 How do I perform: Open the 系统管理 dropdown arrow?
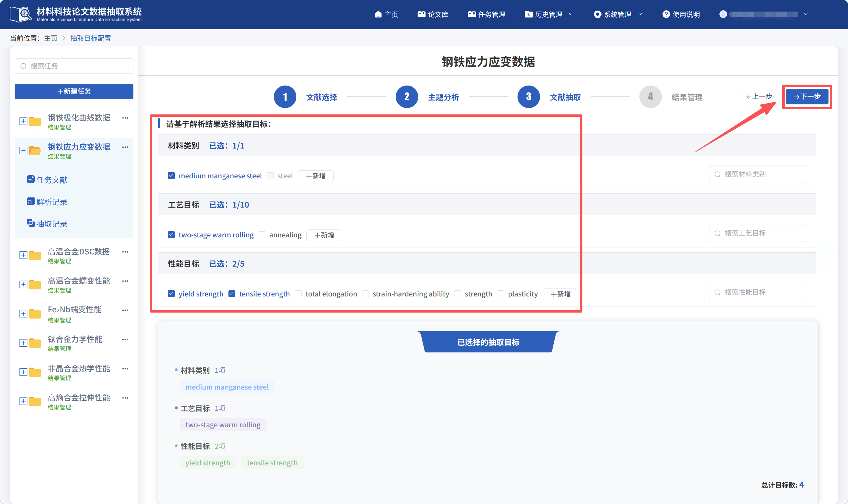coord(640,14)
